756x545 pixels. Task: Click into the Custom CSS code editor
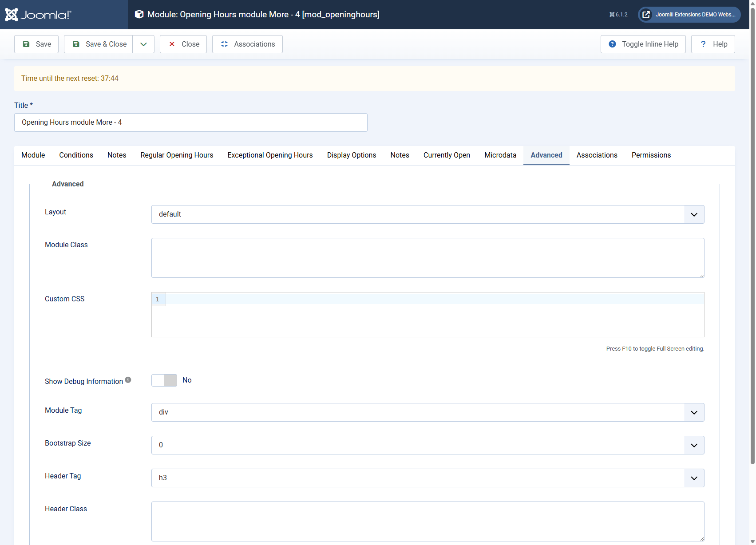(428, 315)
